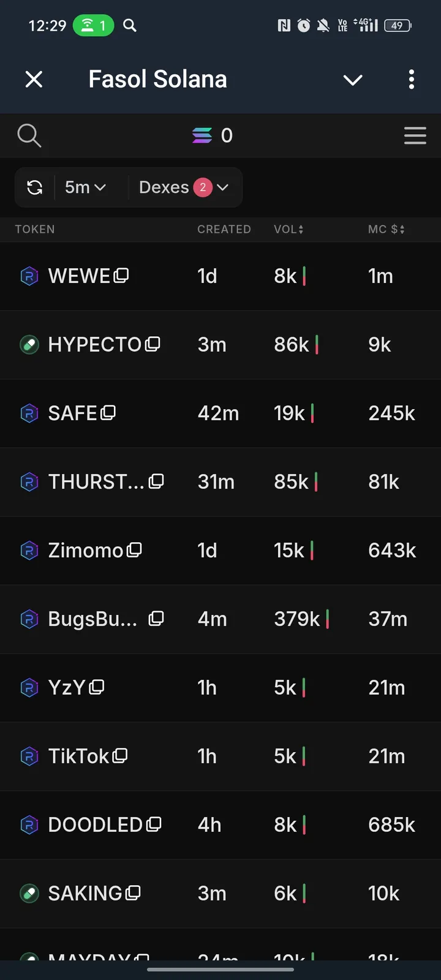
Task: Sort tokens by VOL column
Action: tap(288, 229)
